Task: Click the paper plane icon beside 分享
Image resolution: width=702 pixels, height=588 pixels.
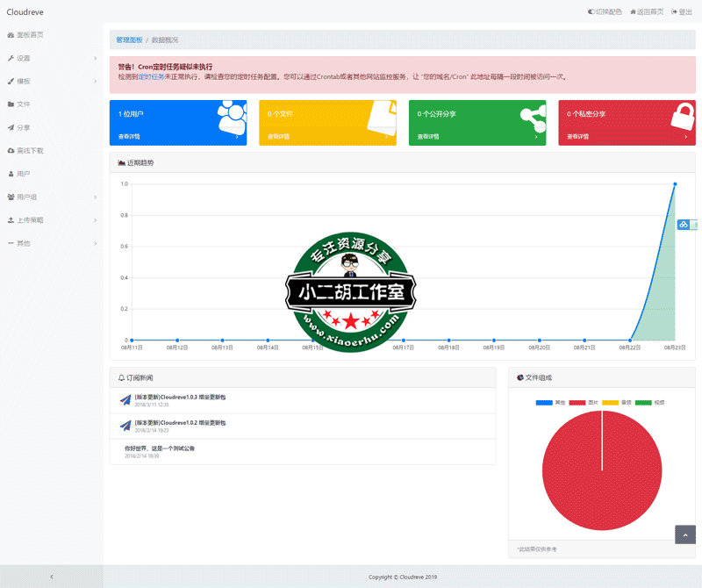Action: click(11, 127)
